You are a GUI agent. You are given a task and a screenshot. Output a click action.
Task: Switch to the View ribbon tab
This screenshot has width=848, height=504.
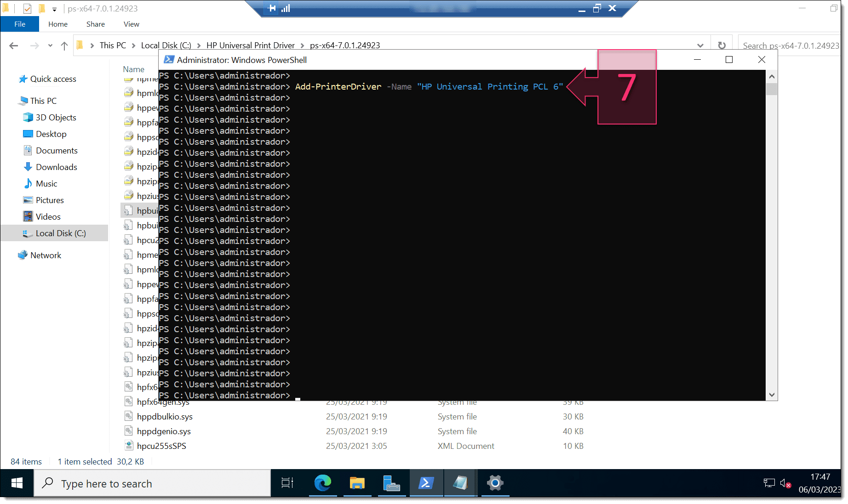pyautogui.click(x=131, y=24)
